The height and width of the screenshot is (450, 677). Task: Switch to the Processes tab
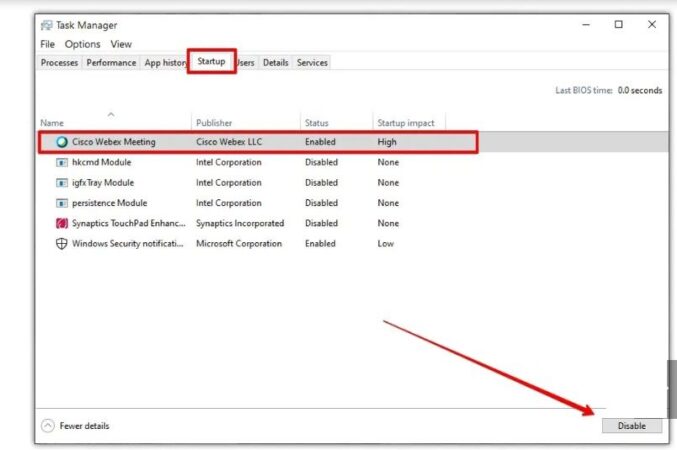pos(59,63)
